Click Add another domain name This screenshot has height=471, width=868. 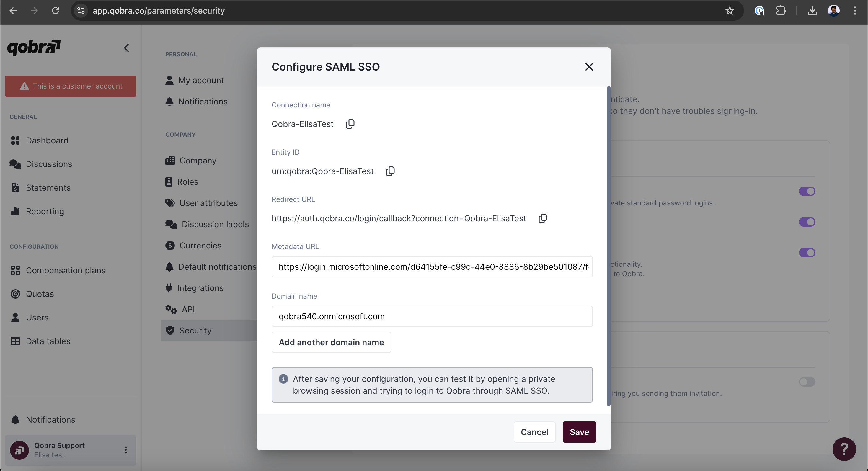point(331,342)
